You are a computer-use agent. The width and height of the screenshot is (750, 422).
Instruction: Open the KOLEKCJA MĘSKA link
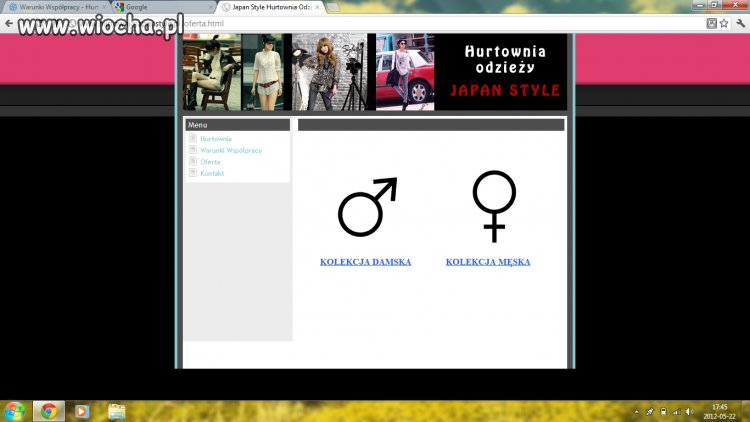tap(488, 262)
